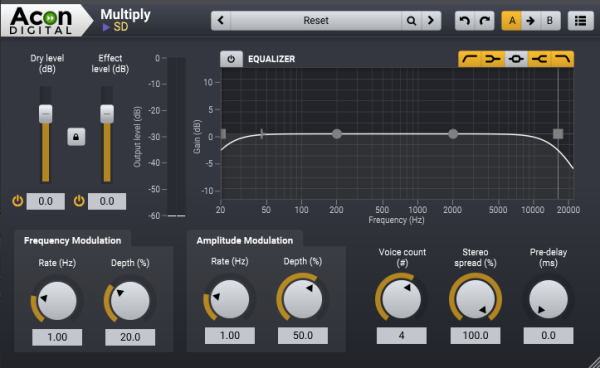This screenshot has width=600, height=368.
Task: Click the Pre-delay value 0.0
Action: tap(548, 335)
